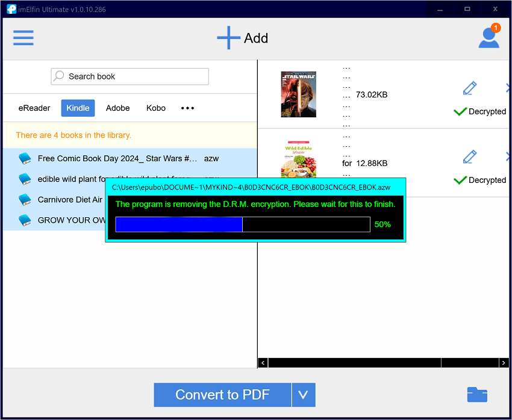
Task: Maximize the imElfin window
Action: coord(467,9)
